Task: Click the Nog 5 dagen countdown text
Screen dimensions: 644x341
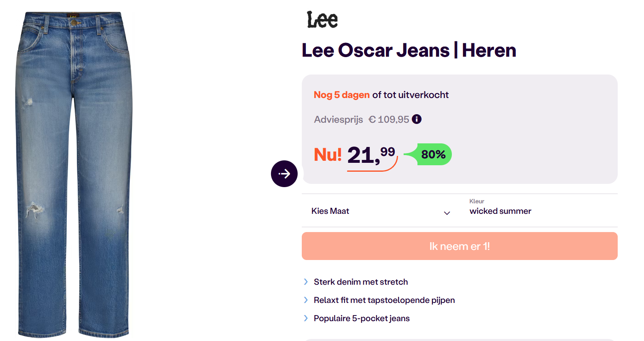Action: point(341,95)
